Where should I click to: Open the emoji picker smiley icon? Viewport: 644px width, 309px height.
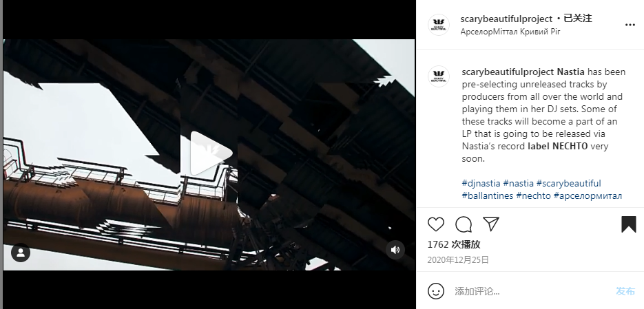(436, 291)
